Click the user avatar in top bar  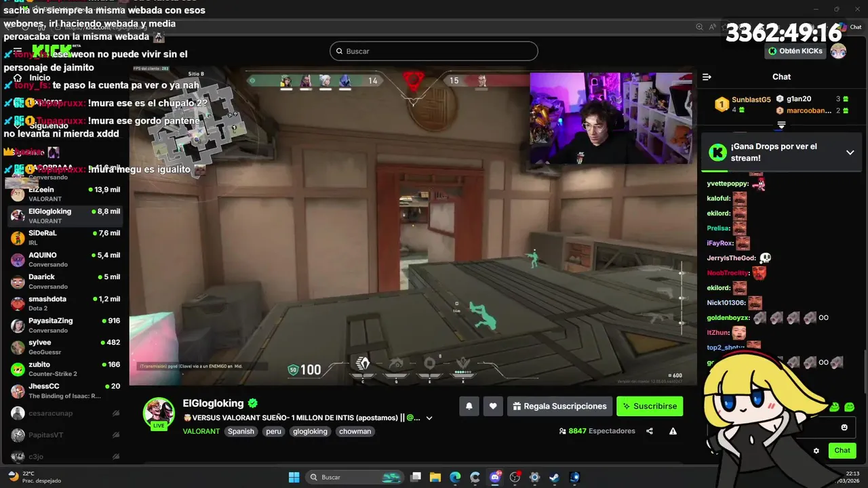tap(839, 52)
